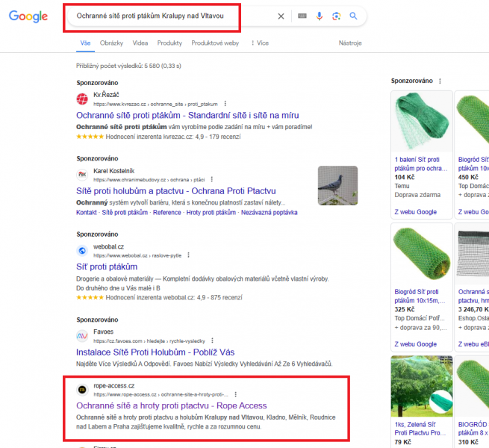Screen dimensions: 489x448
Task: Click the Favoes AV favicon
Action: point(82,336)
